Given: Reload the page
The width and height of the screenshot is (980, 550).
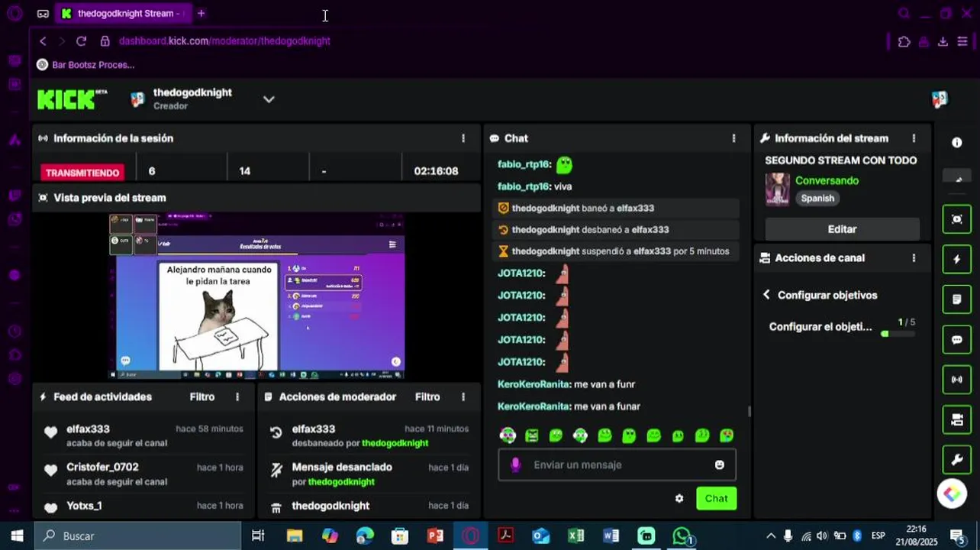Looking at the screenshot, I should point(81,41).
